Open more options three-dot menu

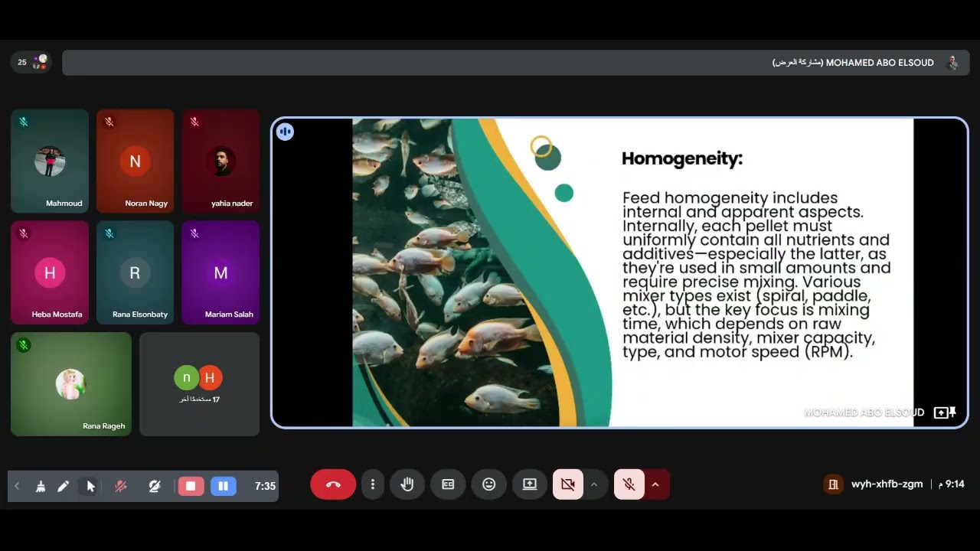coord(372,484)
